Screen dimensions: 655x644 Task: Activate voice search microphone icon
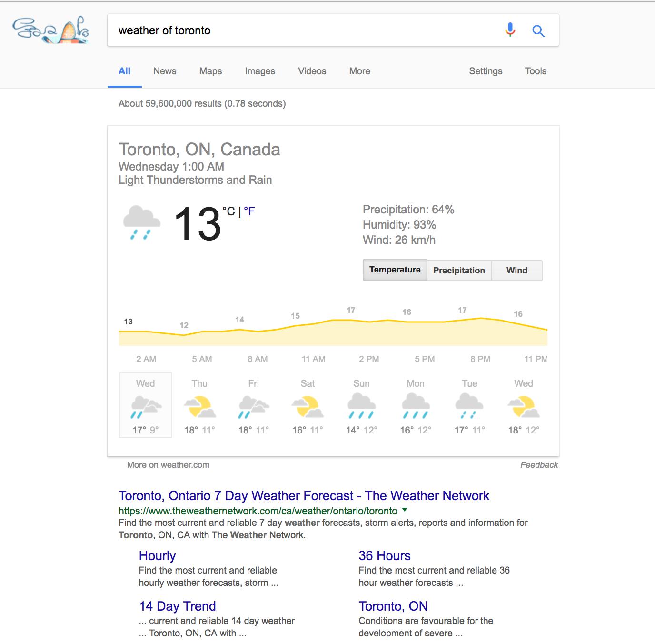click(x=510, y=30)
